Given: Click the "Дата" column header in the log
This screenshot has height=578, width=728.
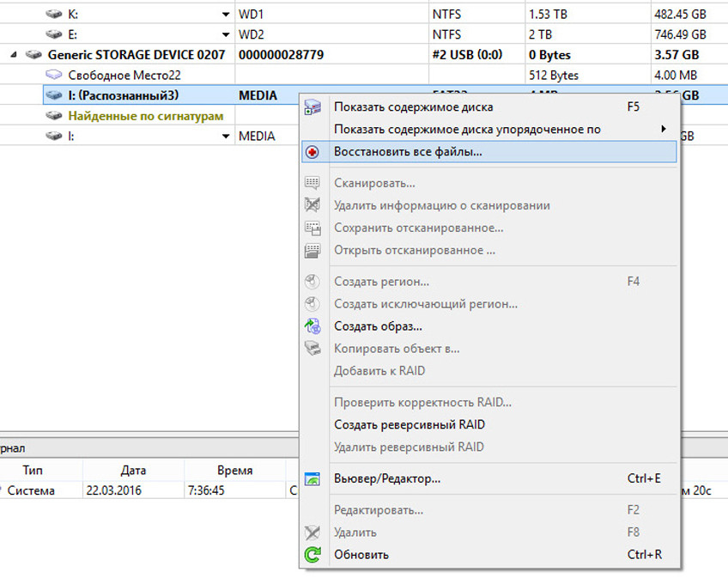Looking at the screenshot, I should (133, 471).
